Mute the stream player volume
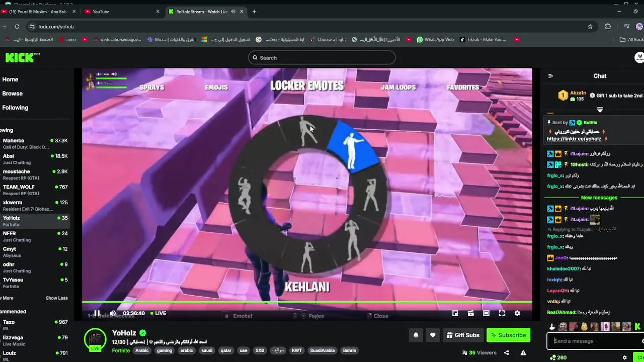 tap(112, 313)
